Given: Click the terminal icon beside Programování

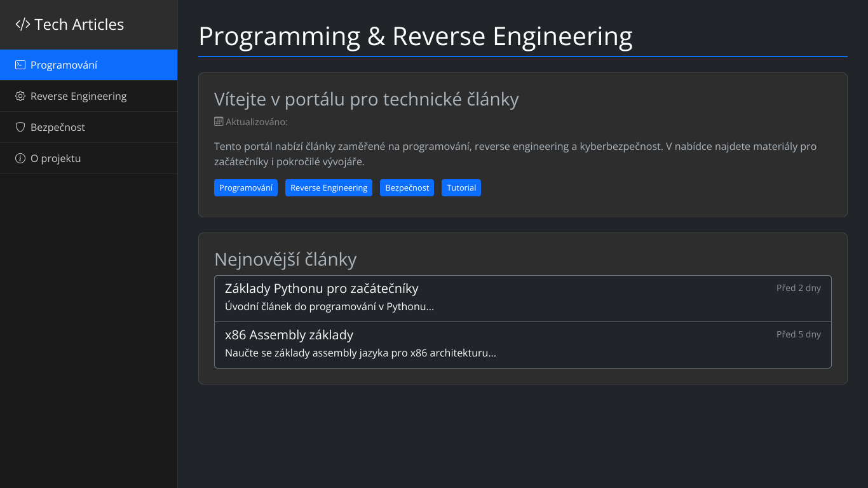Looking at the screenshot, I should [20, 64].
